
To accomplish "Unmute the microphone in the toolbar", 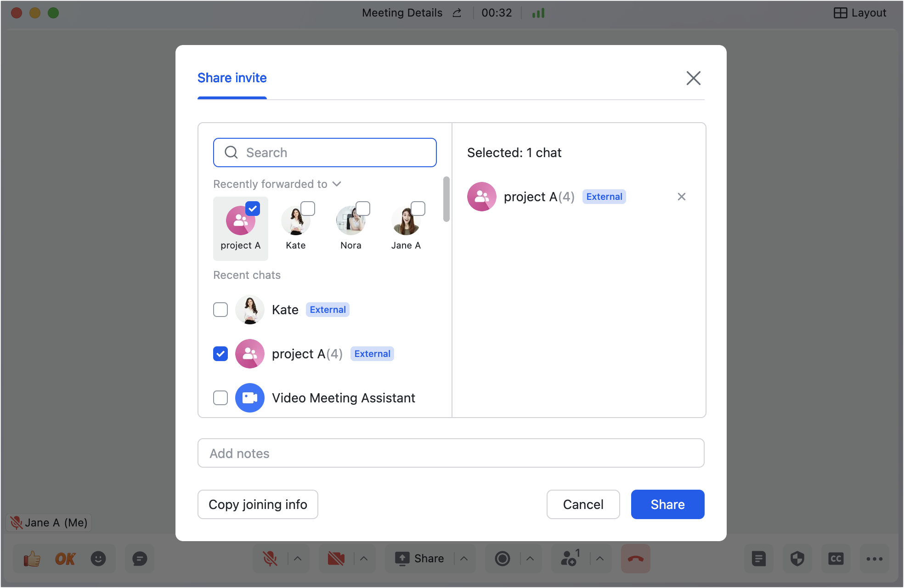I will click(x=270, y=559).
